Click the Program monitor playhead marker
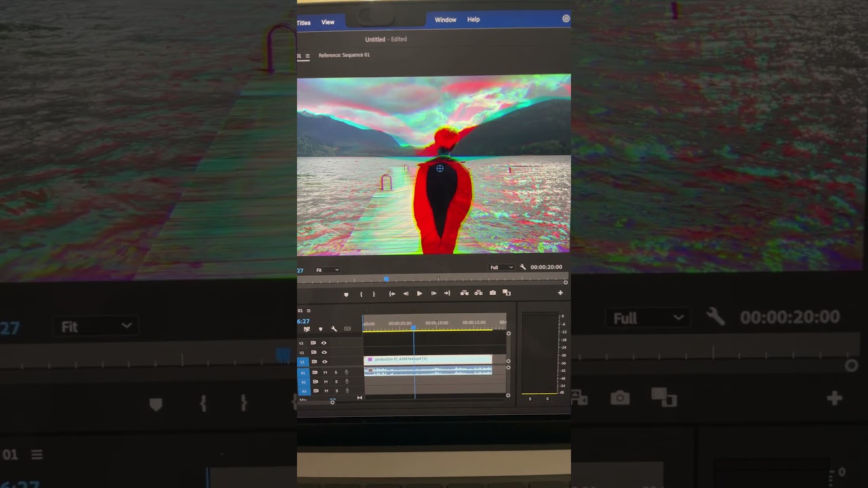Image resolution: width=868 pixels, height=488 pixels. 387,279
